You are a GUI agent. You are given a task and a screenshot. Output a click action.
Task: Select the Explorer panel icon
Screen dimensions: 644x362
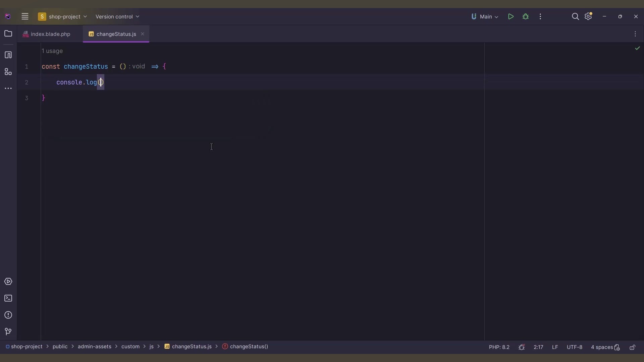[x=8, y=34]
